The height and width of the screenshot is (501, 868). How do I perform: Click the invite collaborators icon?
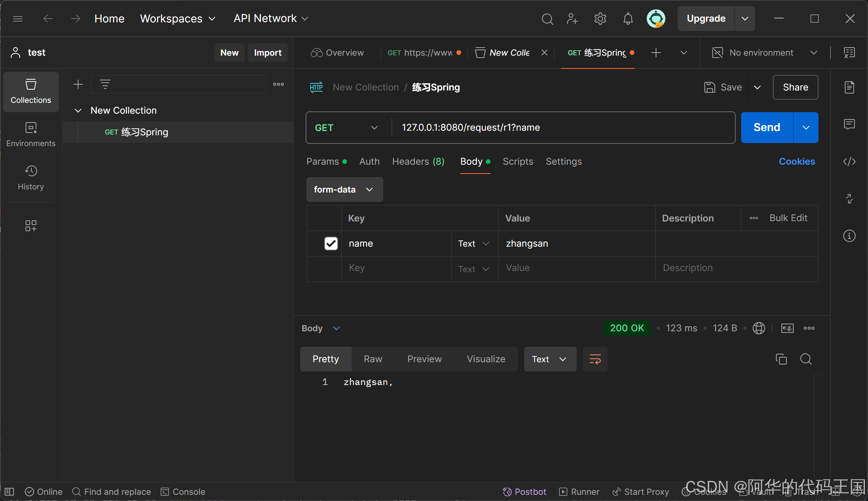pos(572,19)
